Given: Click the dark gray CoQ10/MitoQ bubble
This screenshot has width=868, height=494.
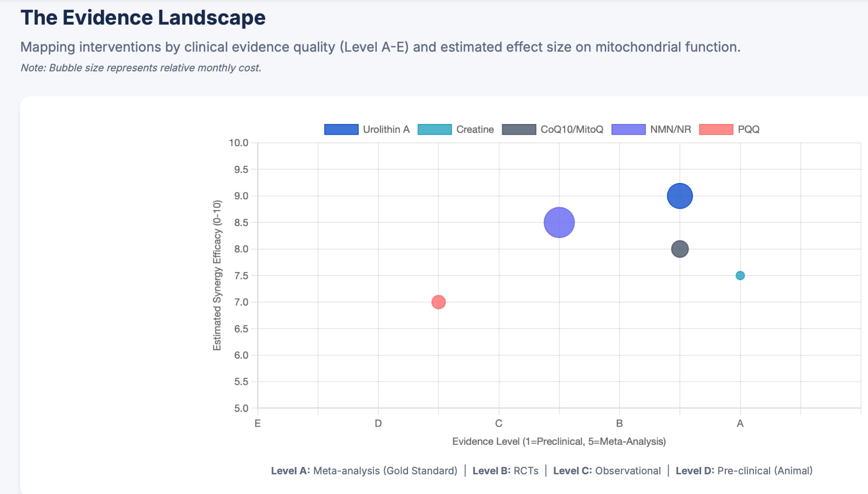Looking at the screenshot, I should click(680, 249).
